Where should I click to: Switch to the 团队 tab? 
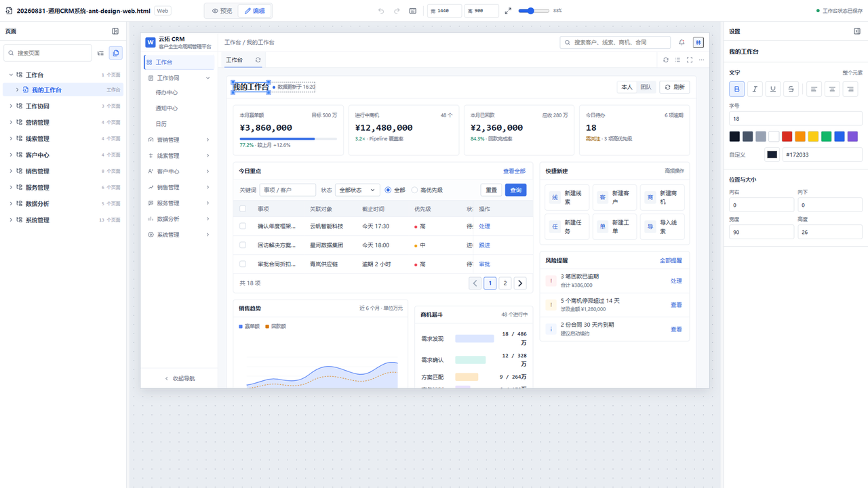(646, 87)
